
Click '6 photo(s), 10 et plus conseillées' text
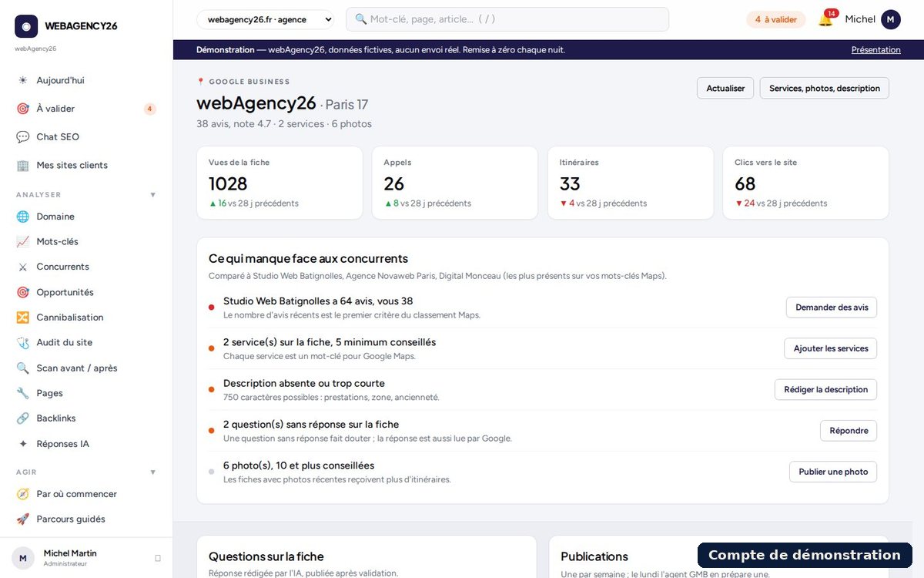[x=299, y=465]
